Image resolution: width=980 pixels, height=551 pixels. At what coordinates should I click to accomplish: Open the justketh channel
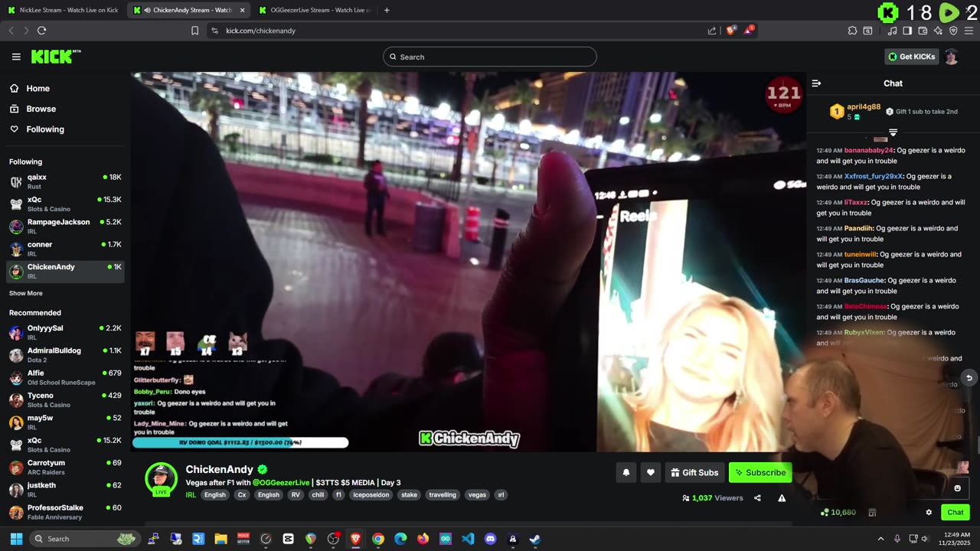[x=65, y=490]
